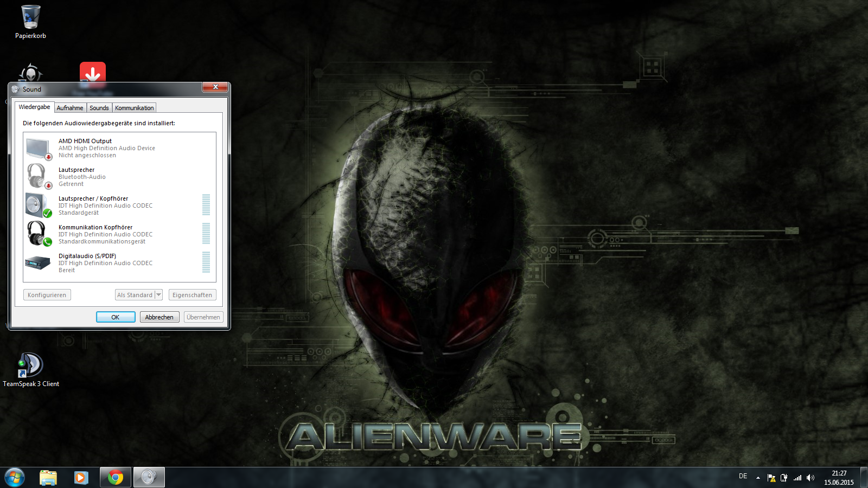Screen dimensions: 868x488
Task: Open the Windows Start menu orb
Action: coord(15,477)
